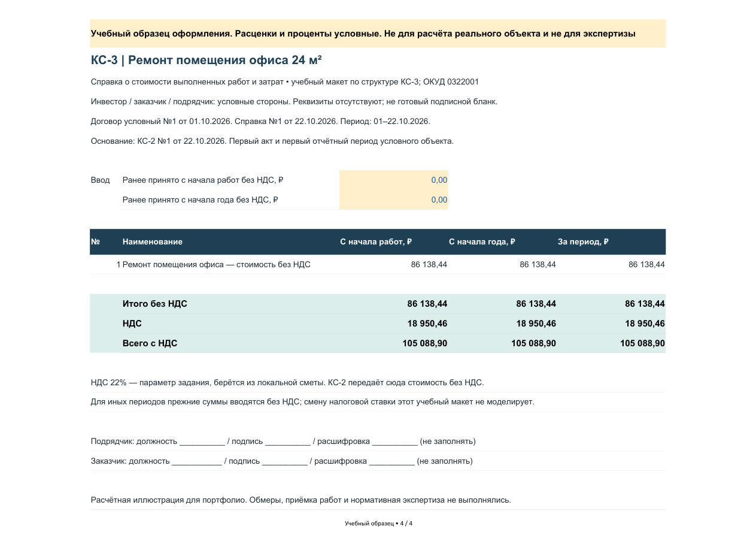Click the «НДС 22% — параметр задания» note
The height and width of the screenshot is (535, 756).
[287, 382]
